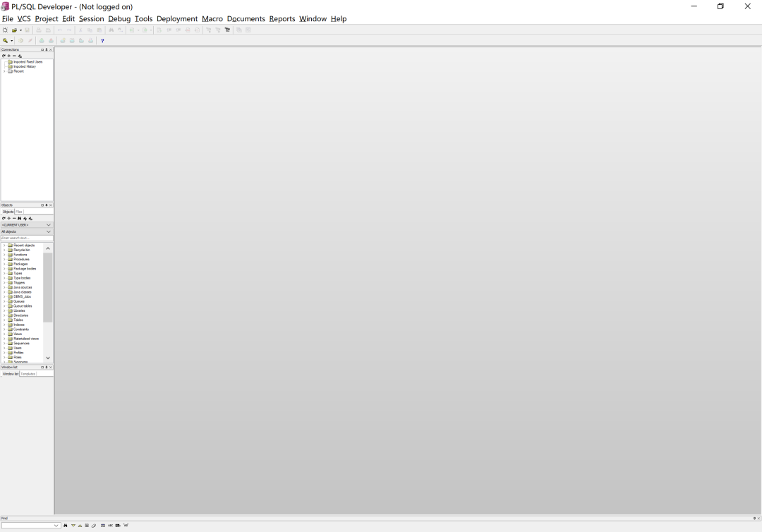762x532 pixels.
Task: Click refresh icon in Connections panel toolbar
Action: (4, 56)
